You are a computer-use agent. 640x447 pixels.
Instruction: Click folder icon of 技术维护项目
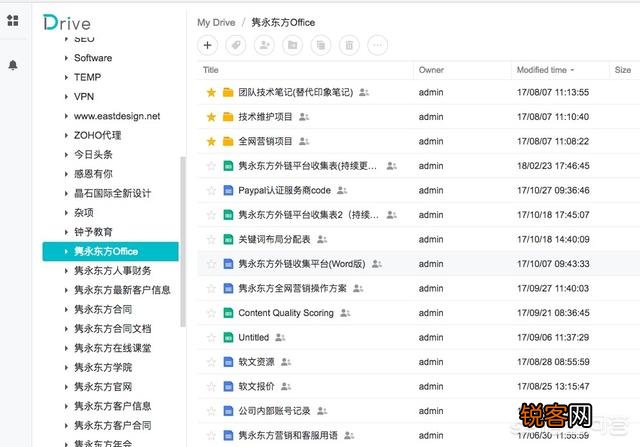228,117
